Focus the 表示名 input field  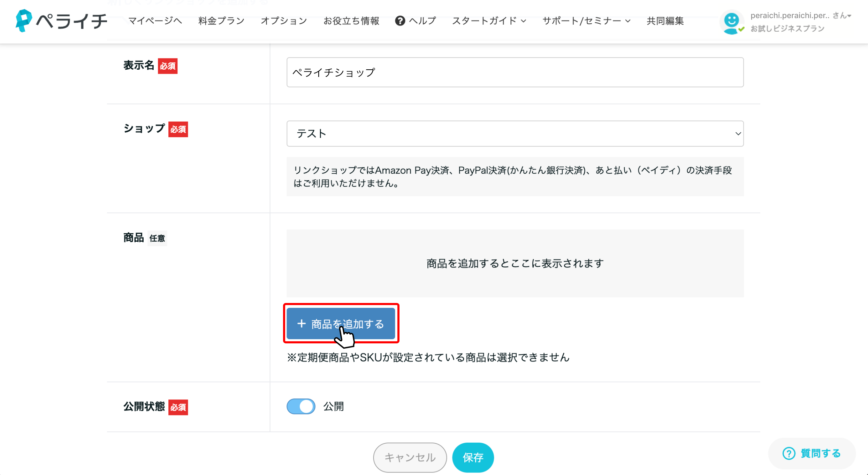point(515,72)
